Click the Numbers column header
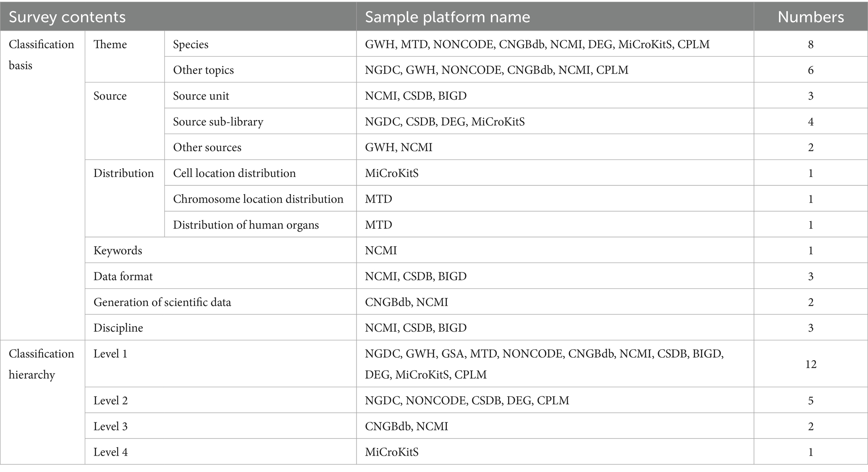The width and height of the screenshot is (868, 472). click(x=810, y=17)
